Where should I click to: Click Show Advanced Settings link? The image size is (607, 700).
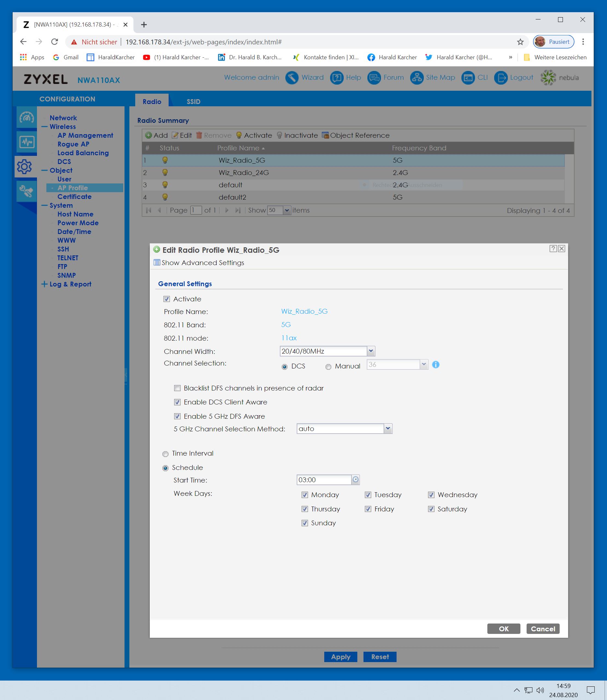point(203,263)
